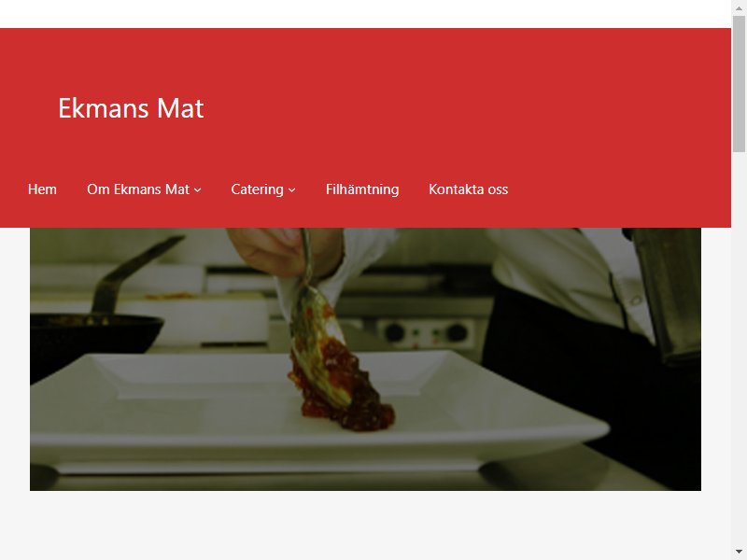Select Om Ekmans Mat in navigation
The width and height of the screenshot is (747, 560).
coord(138,189)
